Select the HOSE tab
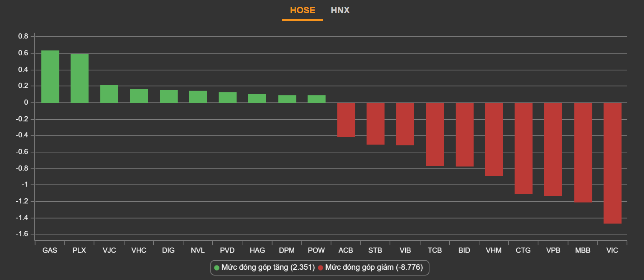Viewport: 644px width, 280px height. pyautogui.click(x=302, y=10)
